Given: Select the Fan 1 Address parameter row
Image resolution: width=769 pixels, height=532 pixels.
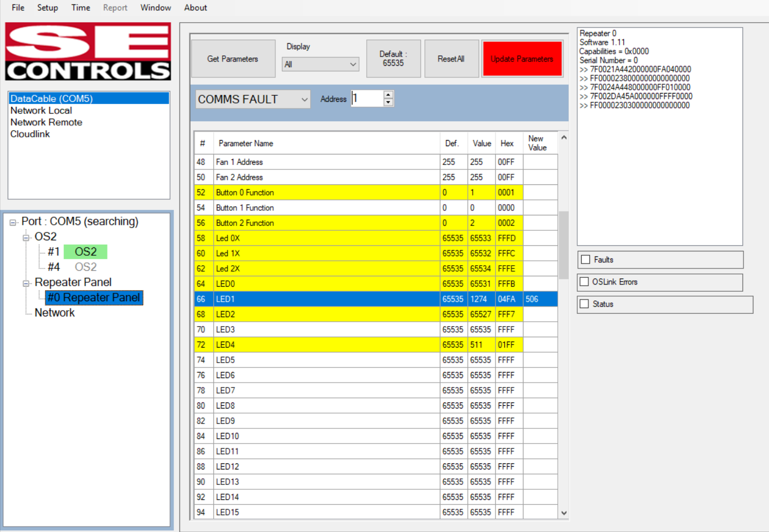Looking at the screenshot, I should coord(376,162).
